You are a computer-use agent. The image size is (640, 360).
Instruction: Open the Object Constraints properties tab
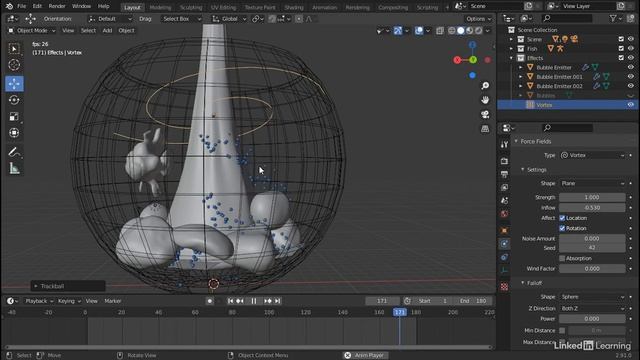(504, 257)
